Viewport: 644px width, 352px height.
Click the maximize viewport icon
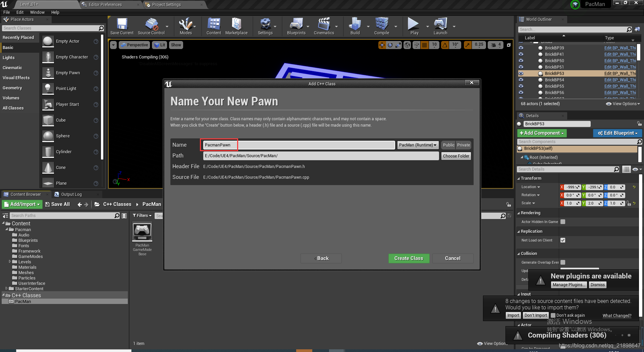point(509,45)
